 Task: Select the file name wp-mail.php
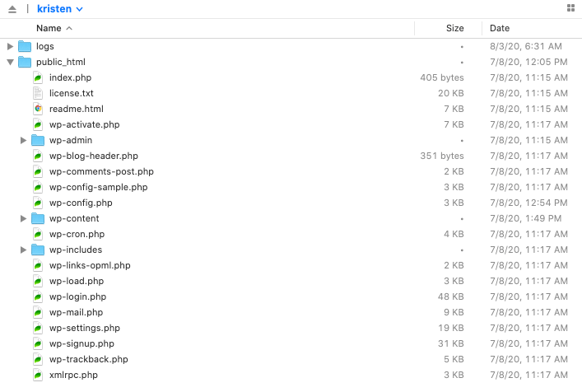pos(76,313)
